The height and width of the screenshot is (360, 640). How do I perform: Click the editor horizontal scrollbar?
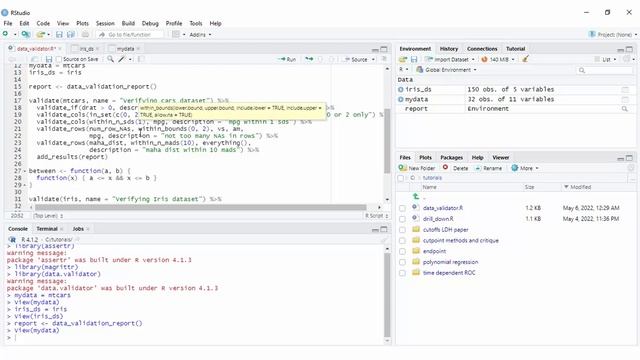click(200, 207)
